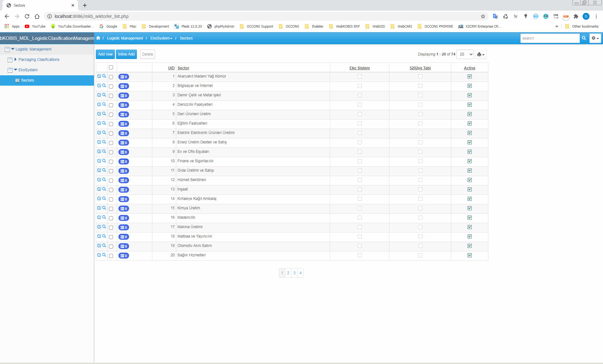603x364 pixels.
Task: Open the browser extensions puzzle icon
Action: point(576,16)
